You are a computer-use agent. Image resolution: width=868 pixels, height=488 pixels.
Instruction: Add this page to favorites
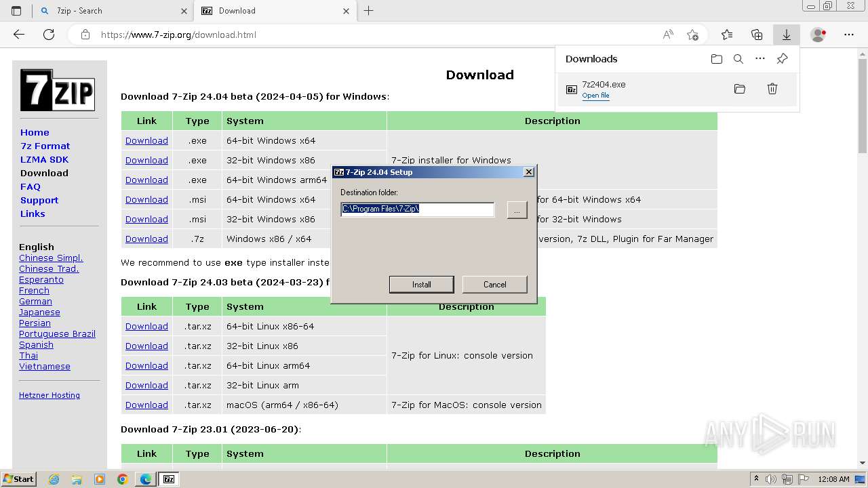coord(692,35)
